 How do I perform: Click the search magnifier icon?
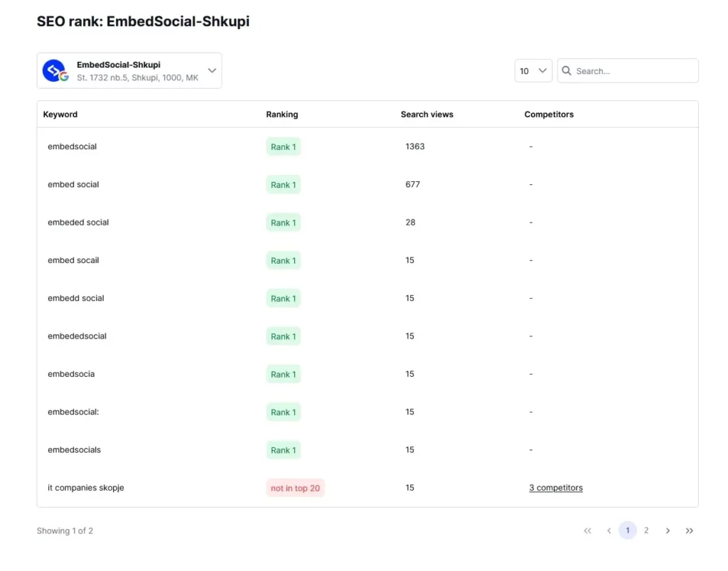coord(567,71)
